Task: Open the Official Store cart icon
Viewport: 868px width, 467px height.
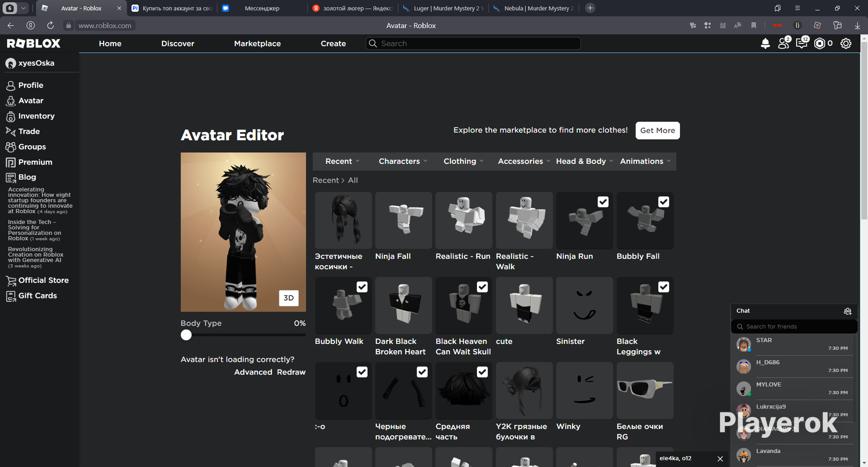Action: point(10,281)
